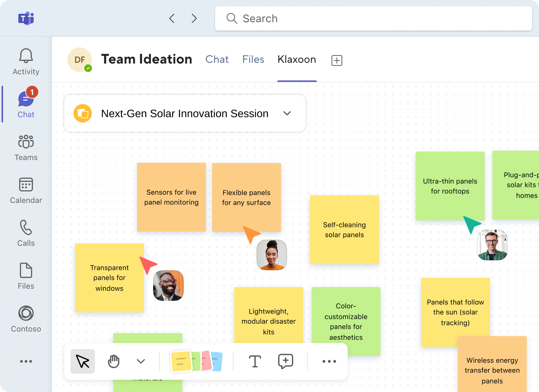This screenshot has height=392, width=539.
Task: Open the Calls section
Action: [x=26, y=233]
